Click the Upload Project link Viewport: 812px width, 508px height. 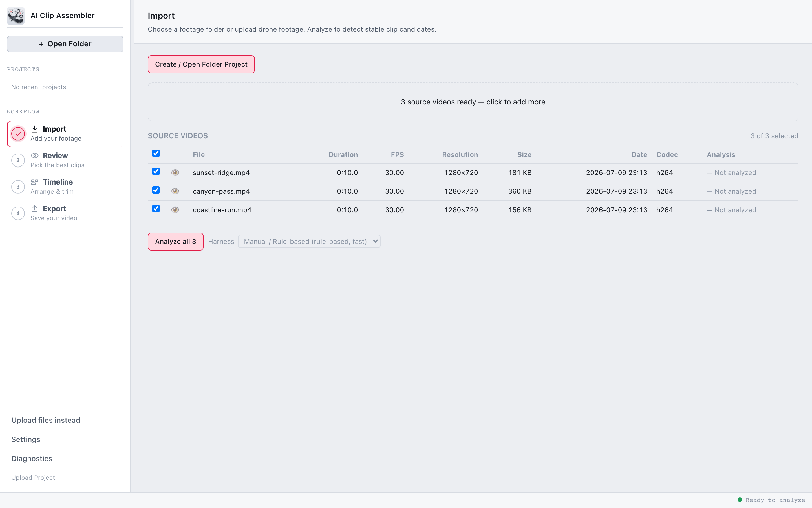(x=33, y=478)
